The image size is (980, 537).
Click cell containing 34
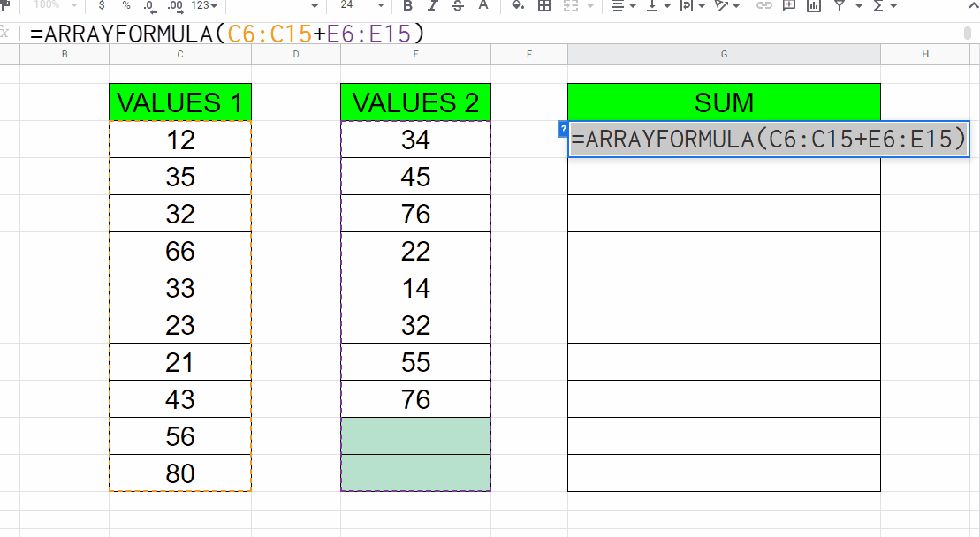click(x=415, y=140)
